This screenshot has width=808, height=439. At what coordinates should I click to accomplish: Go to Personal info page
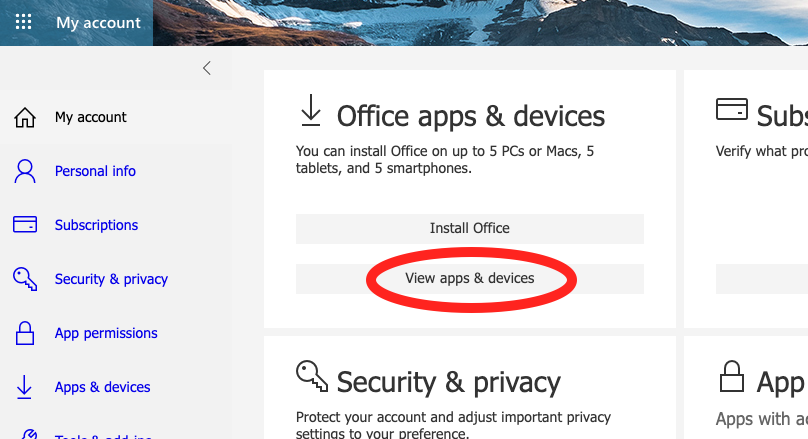[x=95, y=171]
